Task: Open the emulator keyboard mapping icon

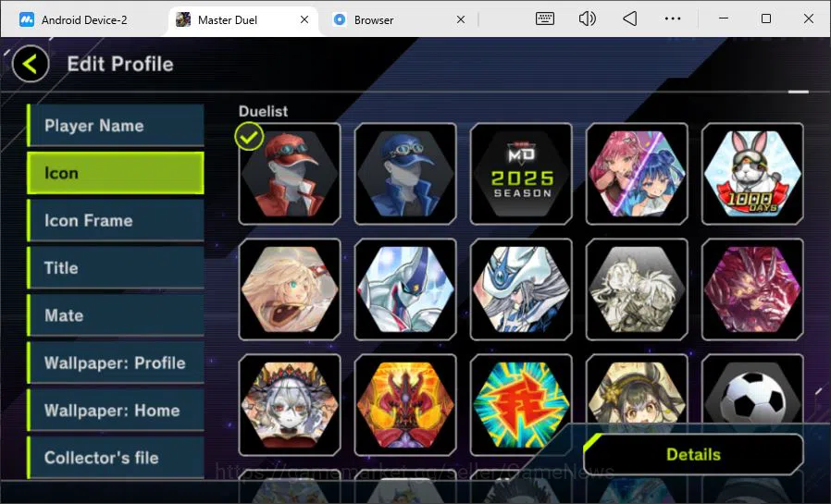Action: coord(545,19)
